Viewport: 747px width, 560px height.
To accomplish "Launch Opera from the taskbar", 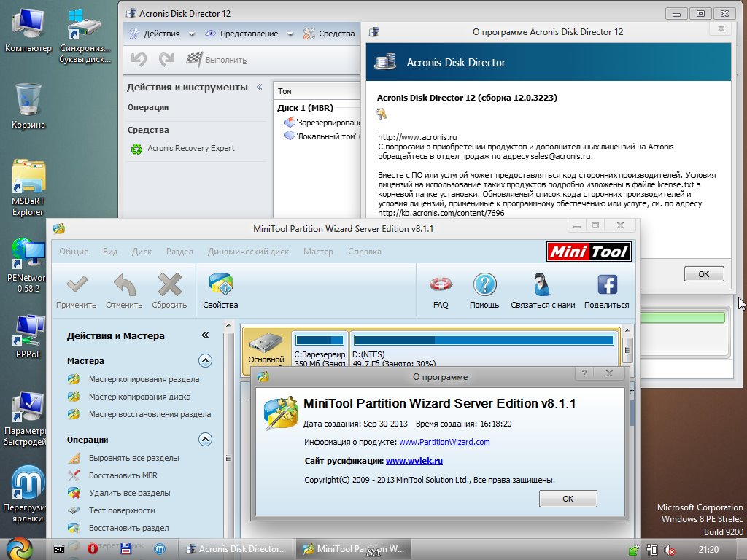I will [93, 549].
